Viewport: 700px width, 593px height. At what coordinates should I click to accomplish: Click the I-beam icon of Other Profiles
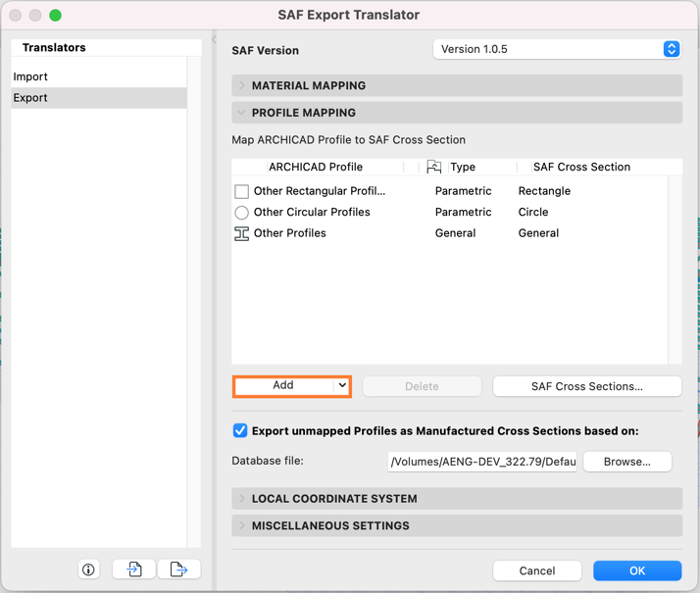[241, 233]
